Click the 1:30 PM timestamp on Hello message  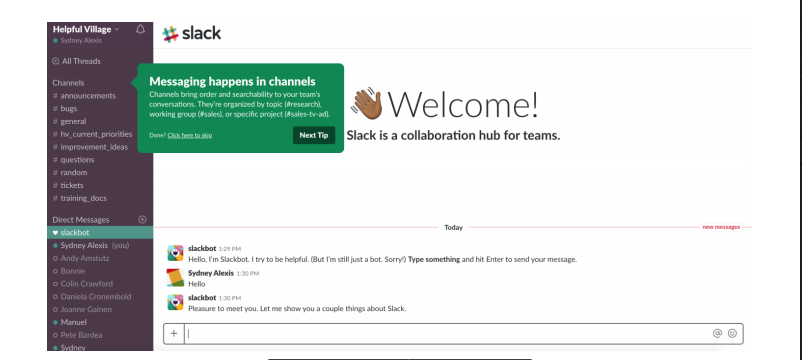point(248,274)
